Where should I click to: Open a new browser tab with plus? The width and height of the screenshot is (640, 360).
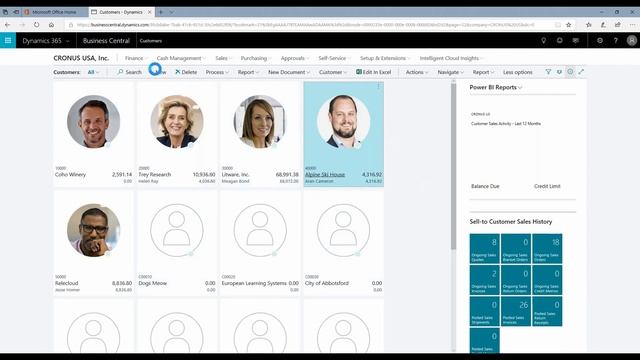[x=161, y=12]
